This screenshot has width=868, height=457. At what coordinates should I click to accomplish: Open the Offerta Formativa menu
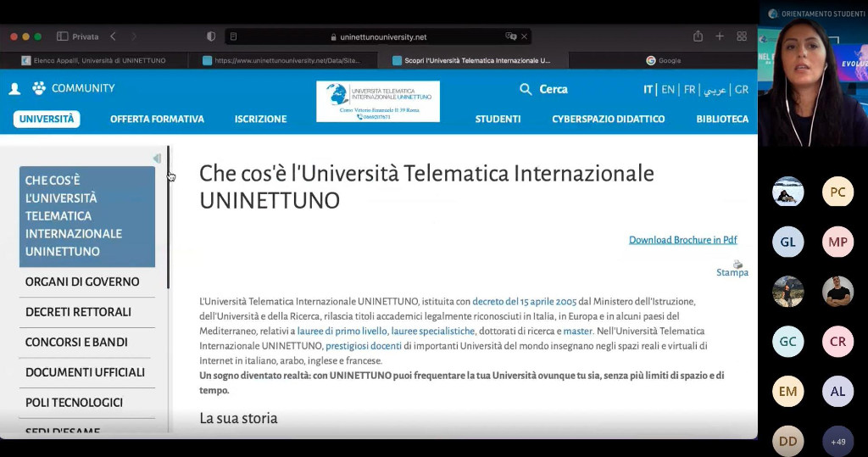coord(157,120)
